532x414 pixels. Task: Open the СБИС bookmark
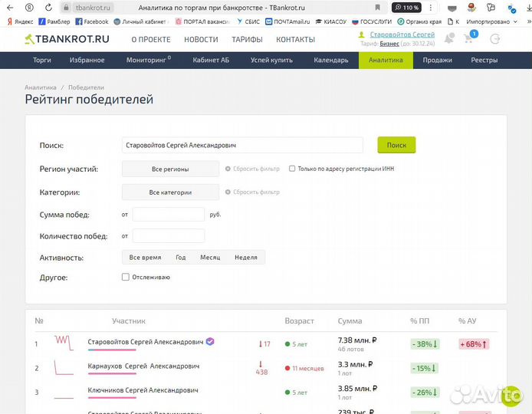(248, 21)
